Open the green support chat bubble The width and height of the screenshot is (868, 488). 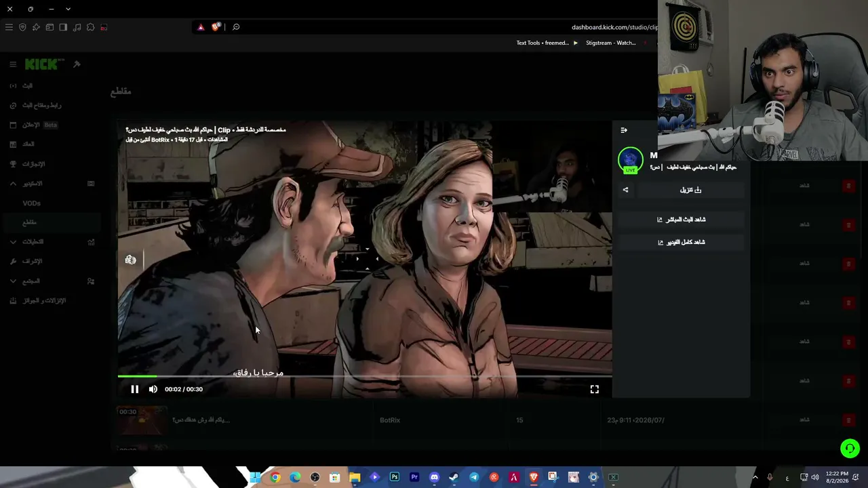850,449
